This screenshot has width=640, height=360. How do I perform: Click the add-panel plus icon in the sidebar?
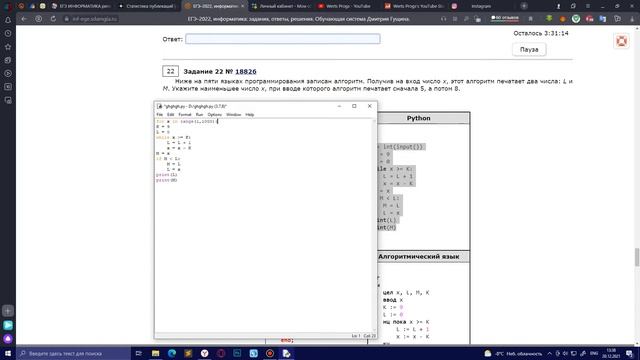coord(8,311)
